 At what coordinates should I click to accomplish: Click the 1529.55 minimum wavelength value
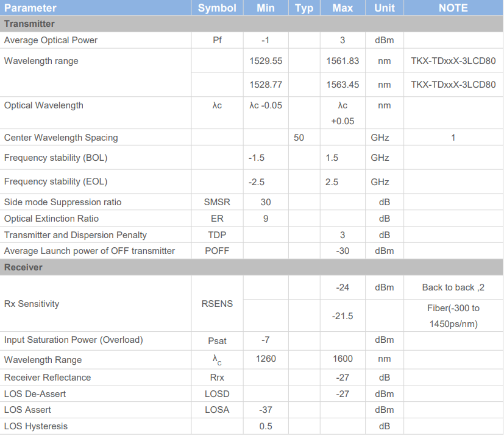(x=266, y=61)
